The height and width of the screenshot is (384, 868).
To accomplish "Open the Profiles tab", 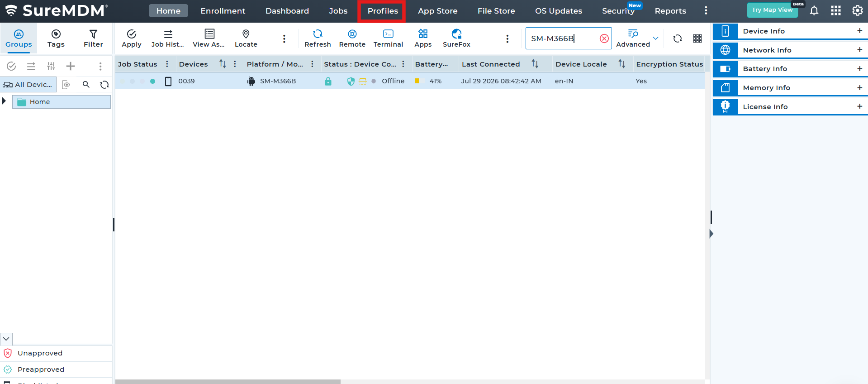I will (x=382, y=11).
